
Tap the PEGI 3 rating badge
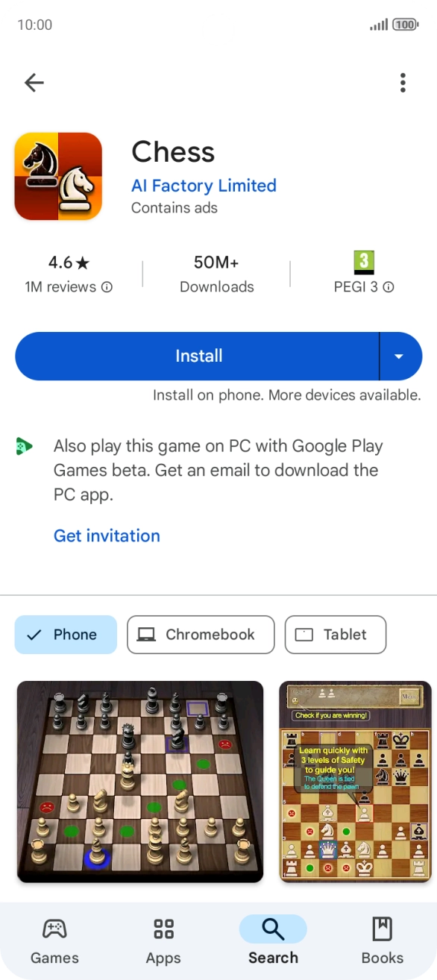pyautogui.click(x=363, y=262)
